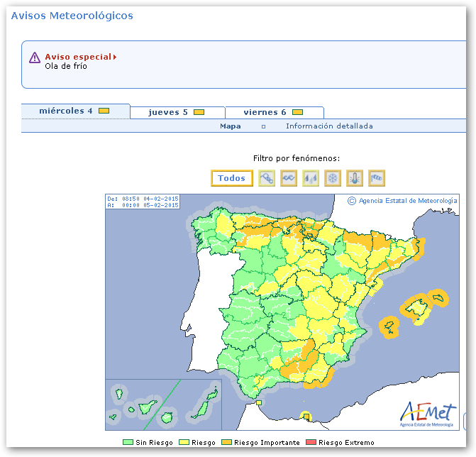Filter warnings by windsock wind icon
Image resolution: width=476 pixels, height=457 pixels.
coord(377,178)
